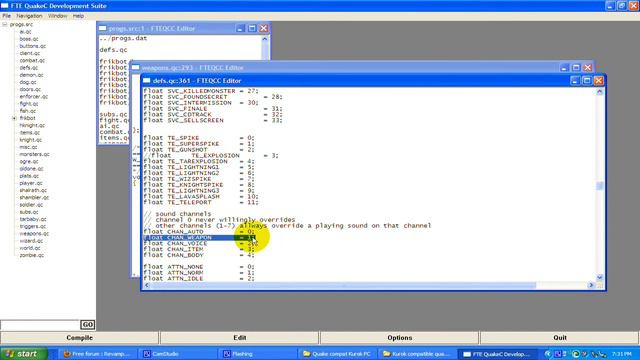640x360 pixels.
Task: Select oldone.qc in the file tree
Action: tap(31, 169)
